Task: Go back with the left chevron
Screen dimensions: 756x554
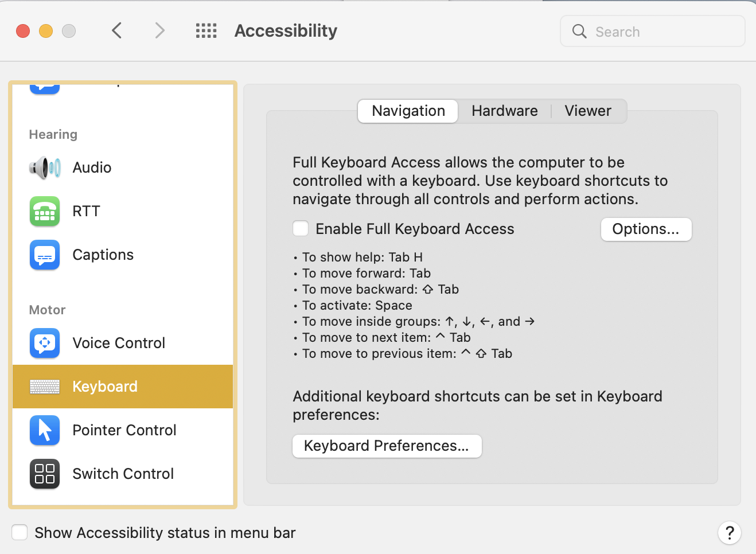Action: click(x=117, y=31)
